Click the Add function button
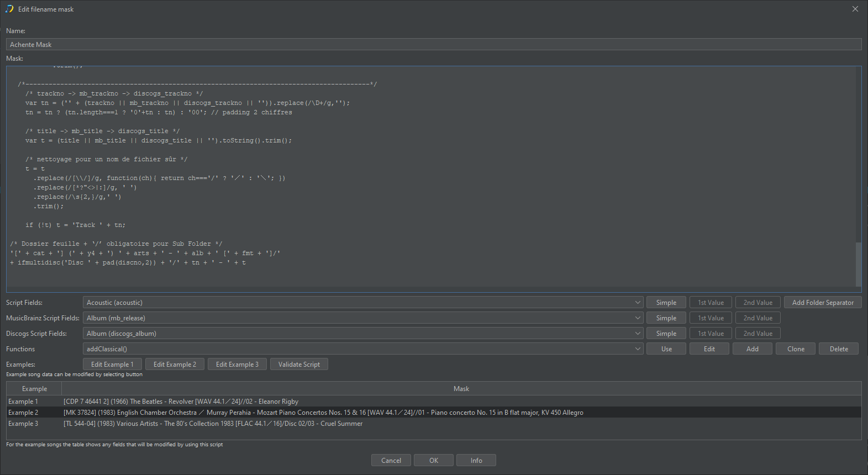Viewport: 868px width, 475px height. pyautogui.click(x=753, y=349)
